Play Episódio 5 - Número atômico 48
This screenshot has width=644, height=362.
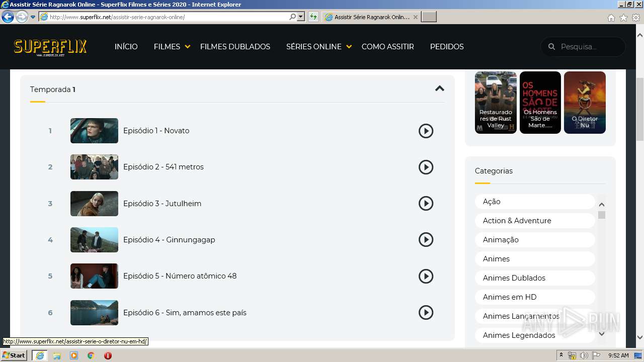pyautogui.click(x=426, y=276)
